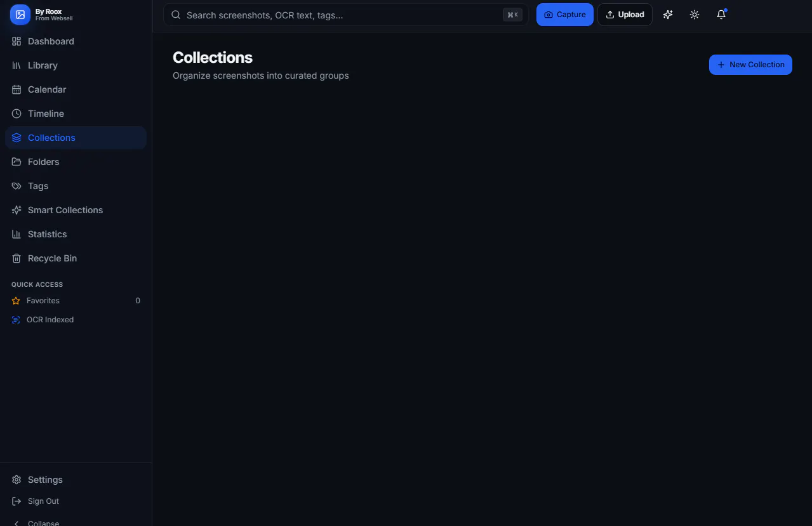Click the By Roox app logo icon
Screen dimensions: 812x526
[20, 15]
